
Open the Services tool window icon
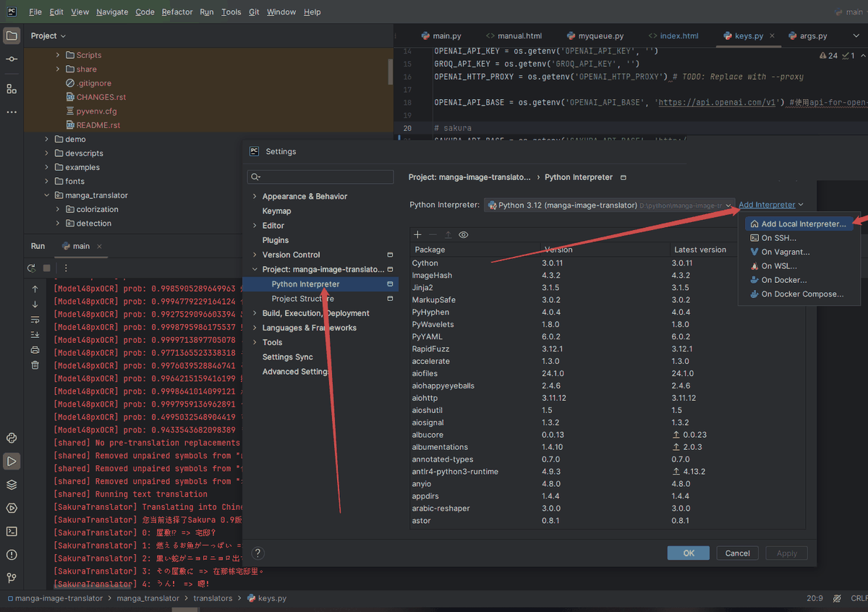click(12, 508)
